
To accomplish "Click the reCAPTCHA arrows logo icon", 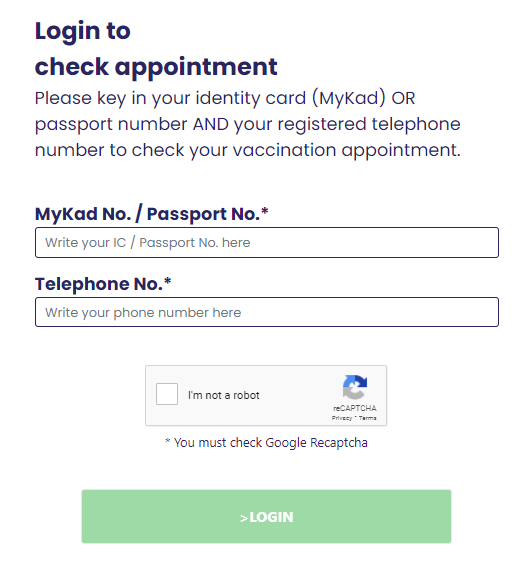I will (354, 387).
